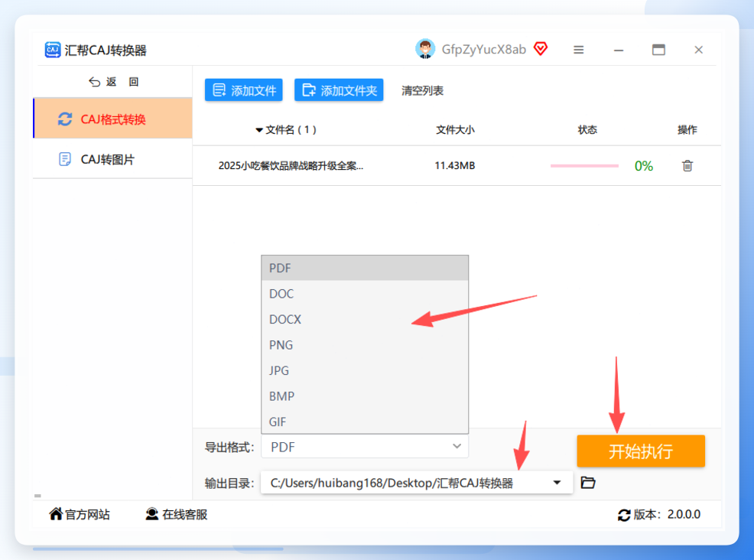
Task: Select the CAJ格式转换 sidebar tab
Action: (113, 119)
